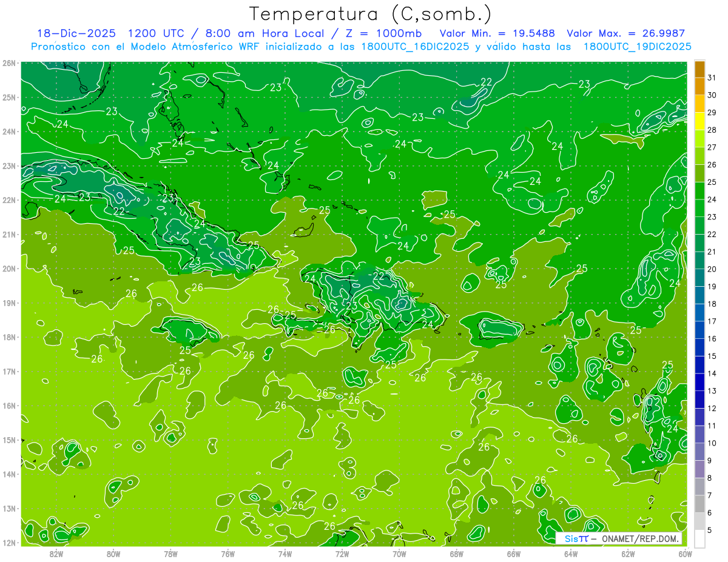The image size is (728, 562).
Task: Click 'Valor Max. = 26.9987' text
Action: pyautogui.click(x=625, y=33)
